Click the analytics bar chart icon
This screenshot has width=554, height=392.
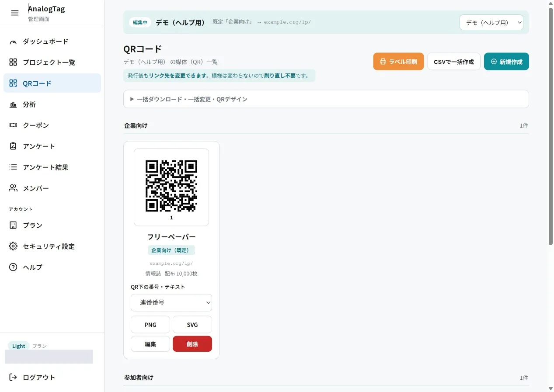[13, 104]
